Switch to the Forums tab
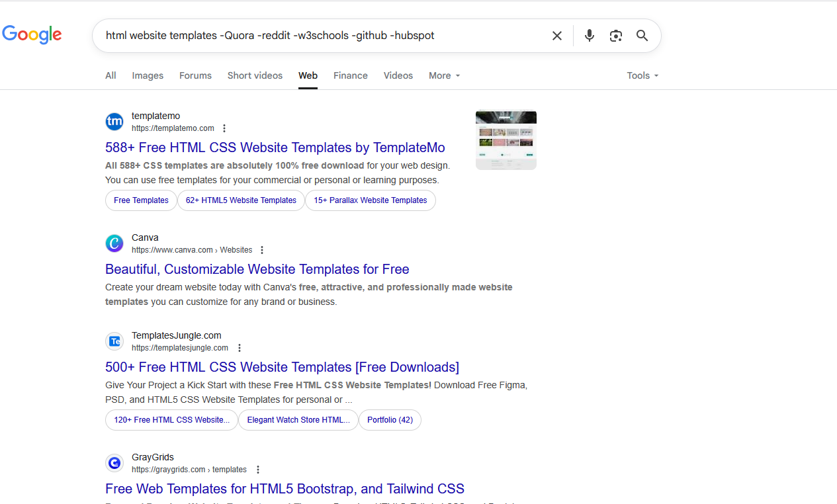Viewport: 837px width, 504px height. (x=195, y=75)
